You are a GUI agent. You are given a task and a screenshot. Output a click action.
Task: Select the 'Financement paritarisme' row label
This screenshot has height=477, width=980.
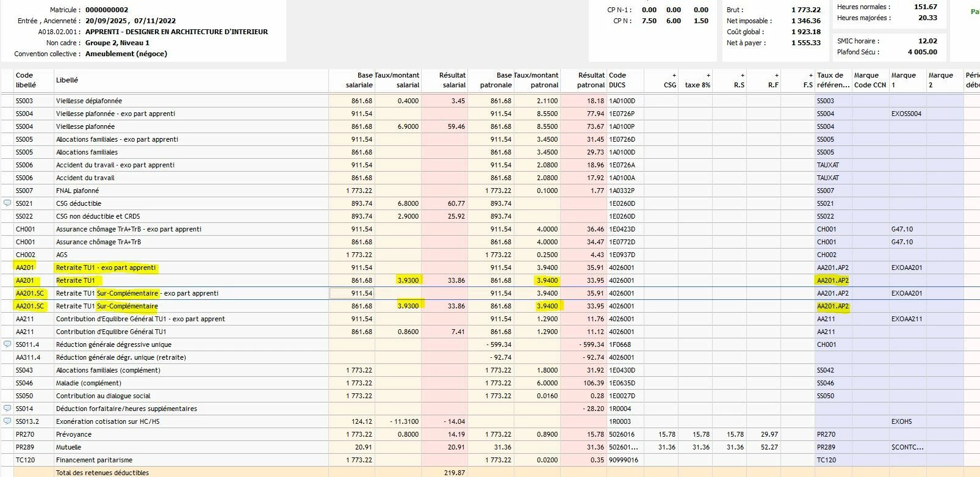click(x=95, y=460)
